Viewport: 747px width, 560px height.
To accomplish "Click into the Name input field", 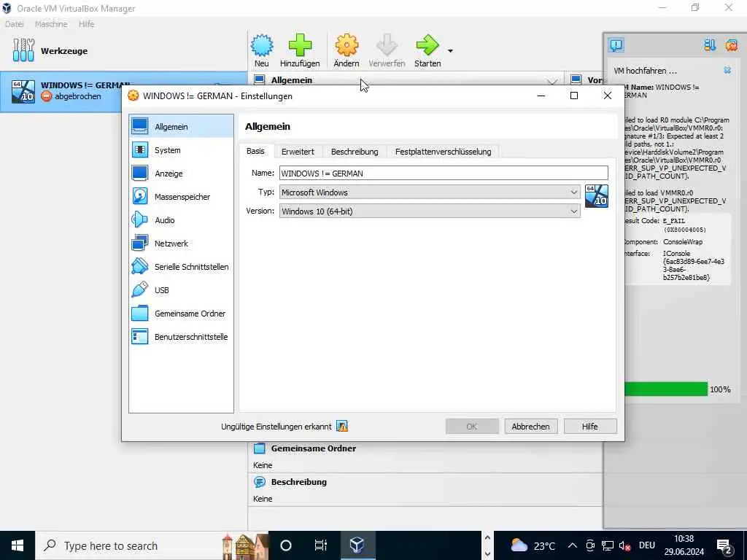I will coord(444,174).
